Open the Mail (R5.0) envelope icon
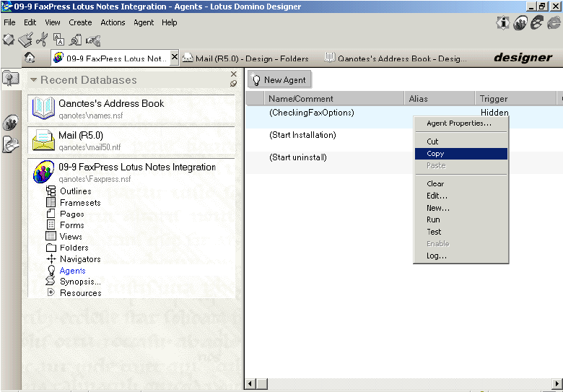Viewport: 563px width, 392px height. [43, 140]
